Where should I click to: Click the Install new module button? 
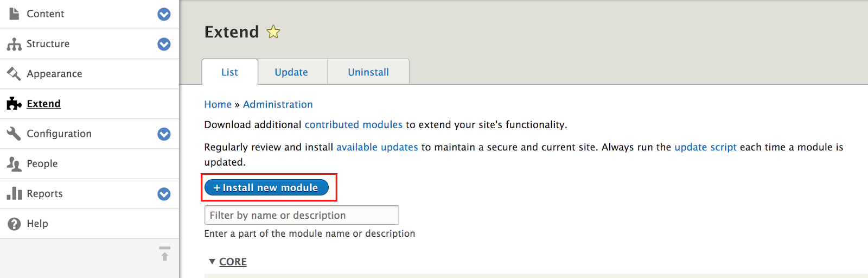click(266, 187)
